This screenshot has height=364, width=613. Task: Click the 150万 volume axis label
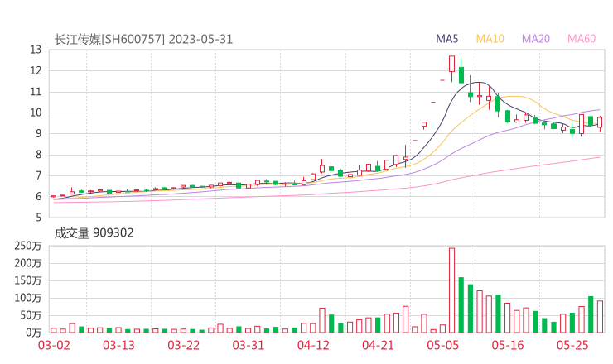click(28, 280)
